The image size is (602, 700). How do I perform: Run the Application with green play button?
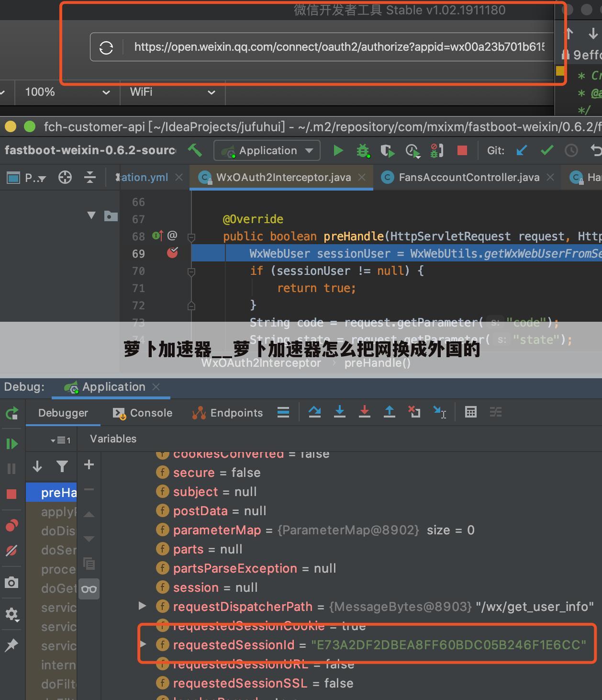click(x=338, y=151)
